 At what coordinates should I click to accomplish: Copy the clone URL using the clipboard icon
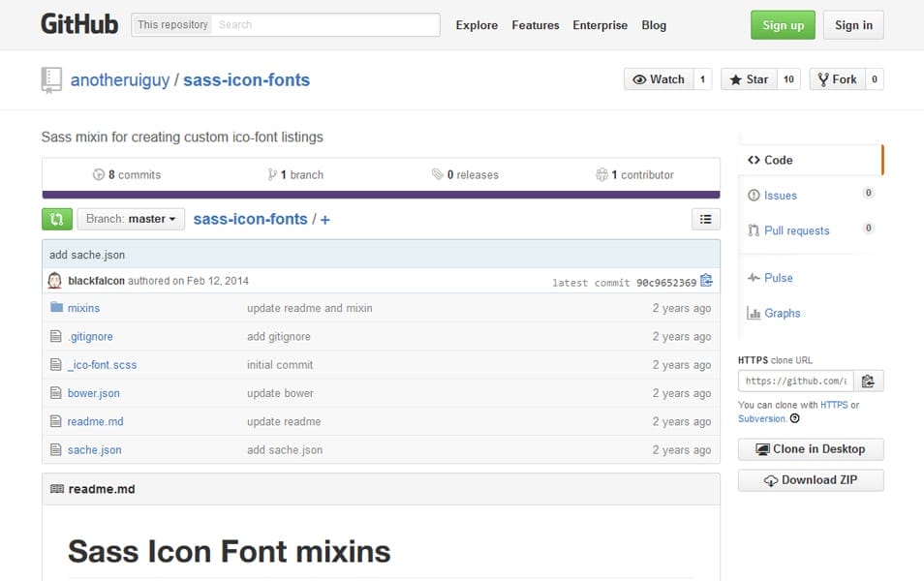coord(869,381)
